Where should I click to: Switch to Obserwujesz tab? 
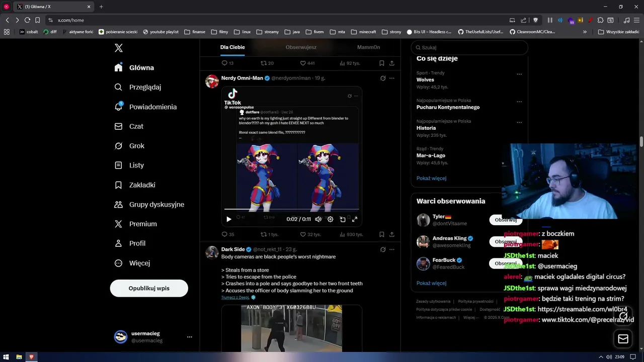tap(301, 47)
